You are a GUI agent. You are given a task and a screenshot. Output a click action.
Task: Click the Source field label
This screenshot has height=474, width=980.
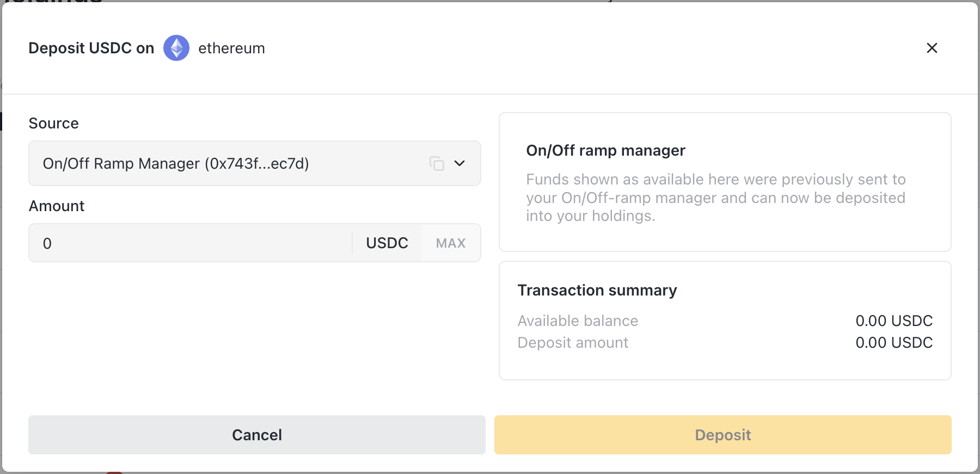pos(53,124)
